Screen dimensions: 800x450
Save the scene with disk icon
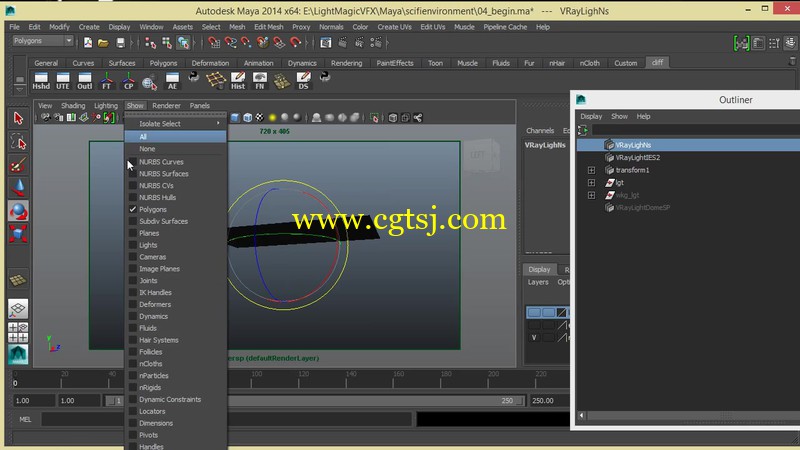coord(120,43)
